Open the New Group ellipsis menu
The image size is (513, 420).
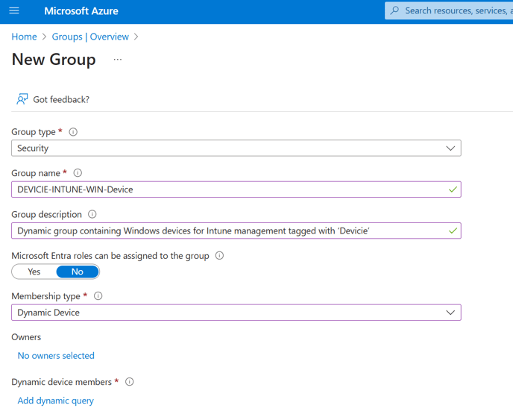point(118,60)
